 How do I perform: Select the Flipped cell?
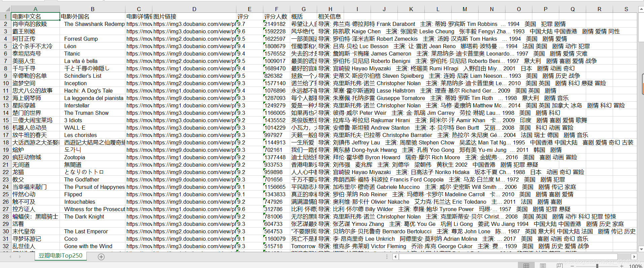coord(92,194)
